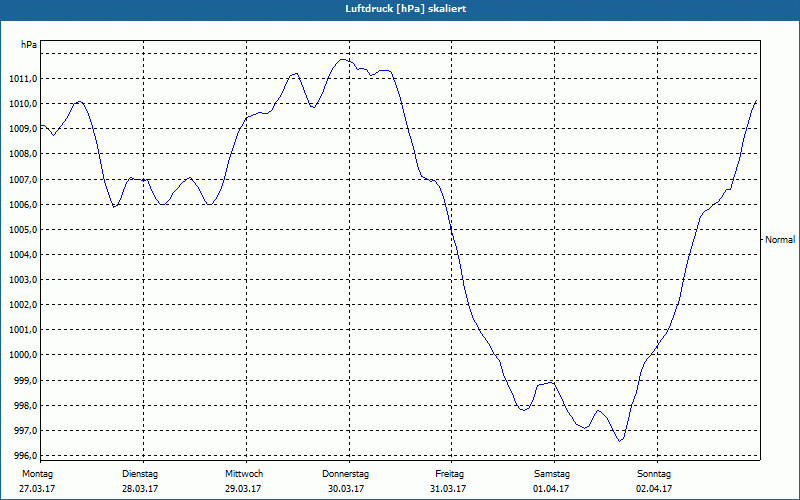Viewport: 800px width, 500px height.
Task: Click the 'Sonntag' day label
Action: pos(654,474)
